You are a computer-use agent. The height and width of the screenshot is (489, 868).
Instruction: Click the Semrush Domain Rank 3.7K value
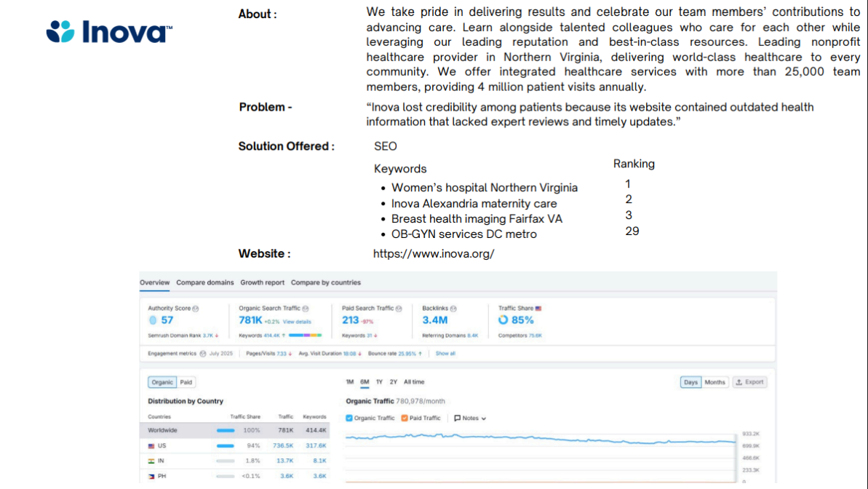[x=207, y=335]
